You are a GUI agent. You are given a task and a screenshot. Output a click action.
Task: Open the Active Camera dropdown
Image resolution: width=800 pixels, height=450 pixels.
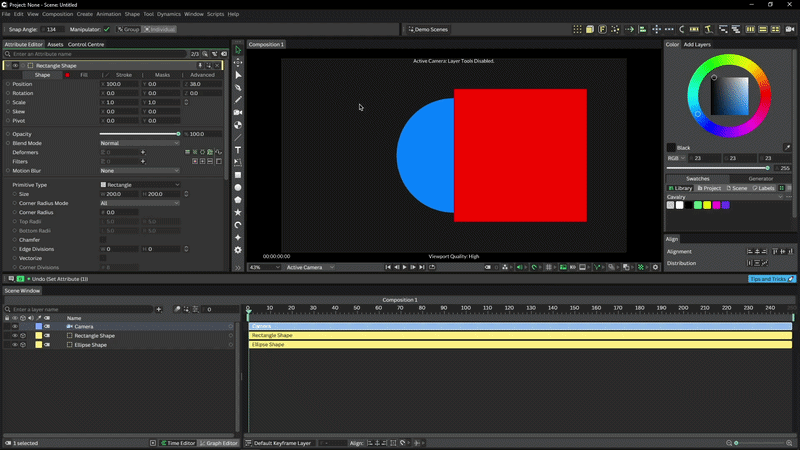(x=310, y=267)
